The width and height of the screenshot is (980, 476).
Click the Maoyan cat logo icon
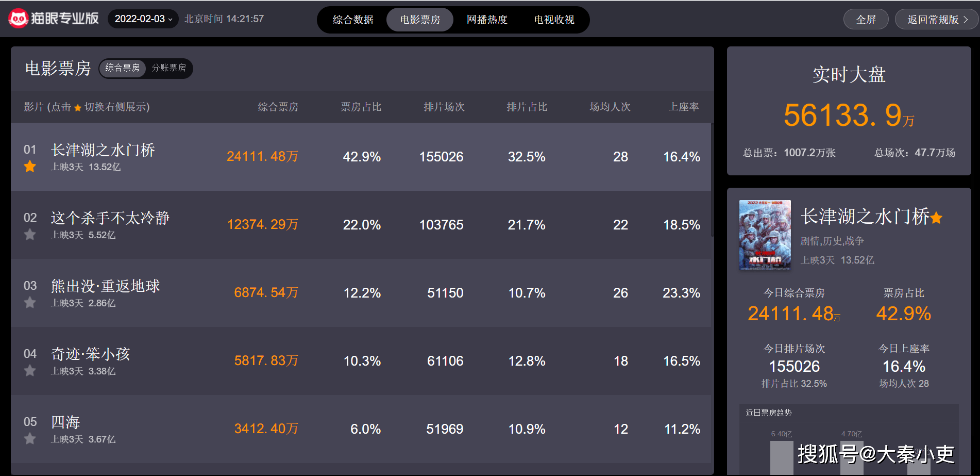[18, 19]
